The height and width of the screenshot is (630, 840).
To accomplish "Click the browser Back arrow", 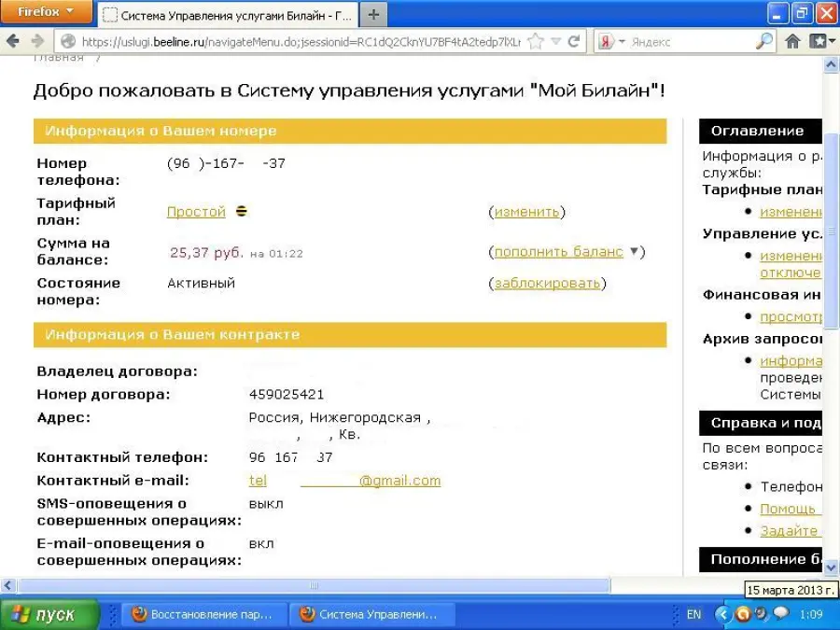I will click(13, 41).
